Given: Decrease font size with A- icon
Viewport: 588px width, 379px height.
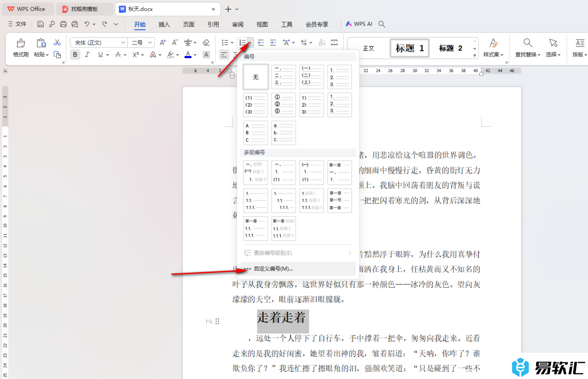Looking at the screenshot, I should [x=175, y=42].
